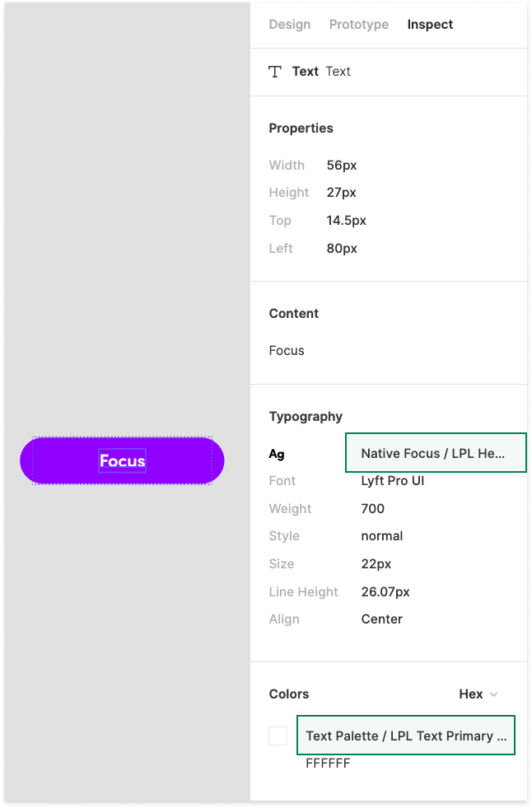Click the white FFFFFF color swatch
Viewport: 532px width, 808px height.
click(x=278, y=736)
